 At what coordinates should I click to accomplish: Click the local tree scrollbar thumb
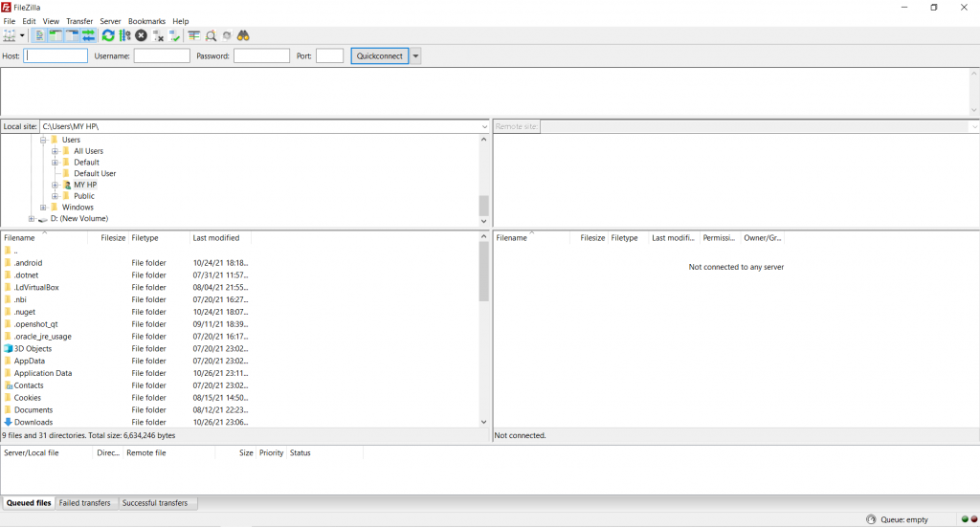coord(483,206)
